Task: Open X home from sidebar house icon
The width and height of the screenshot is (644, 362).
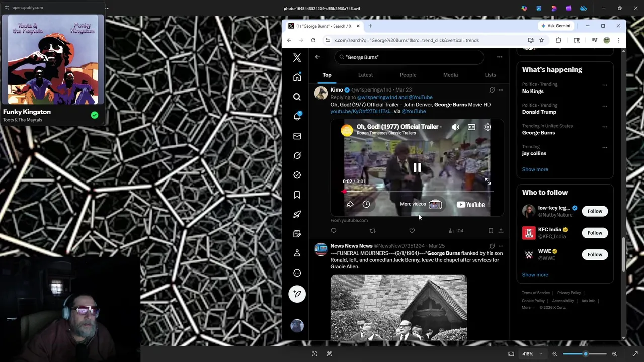Action: (297, 77)
